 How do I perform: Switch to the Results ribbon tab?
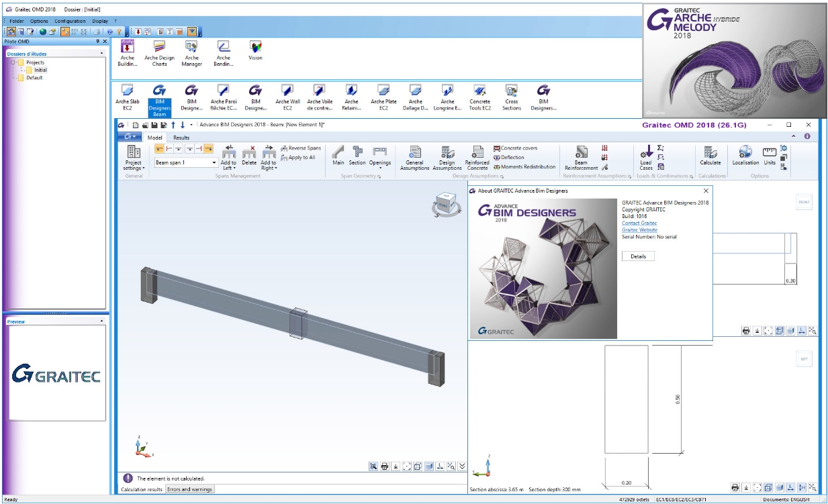coord(181,138)
